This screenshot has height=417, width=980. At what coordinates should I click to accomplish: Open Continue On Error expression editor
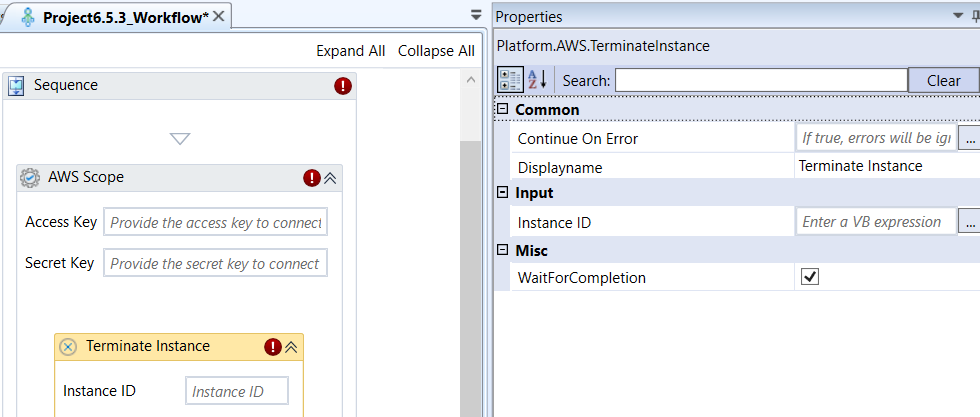coord(970,138)
